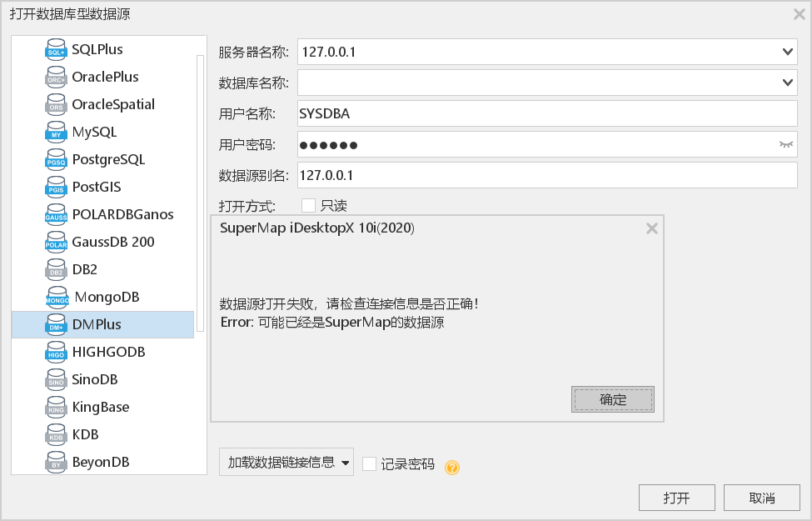Screen dimensions: 812x521
Task: Select the BeyonDB database icon
Action: (x=56, y=462)
